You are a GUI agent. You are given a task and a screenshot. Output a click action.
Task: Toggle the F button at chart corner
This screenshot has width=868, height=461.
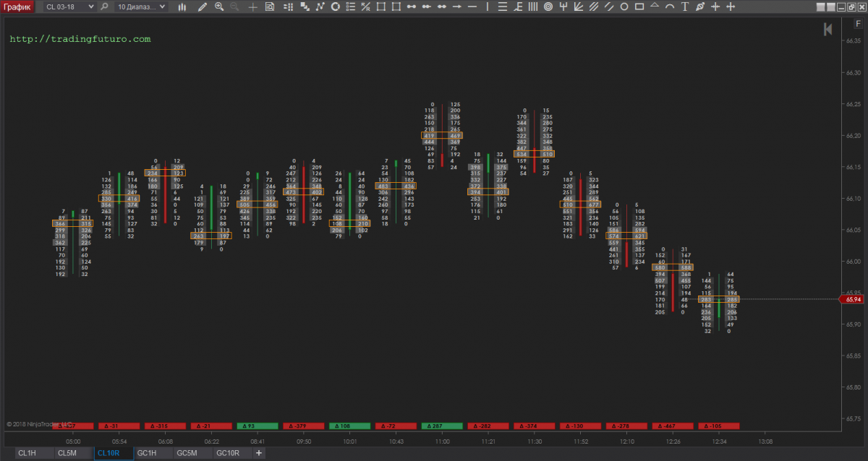pos(857,23)
